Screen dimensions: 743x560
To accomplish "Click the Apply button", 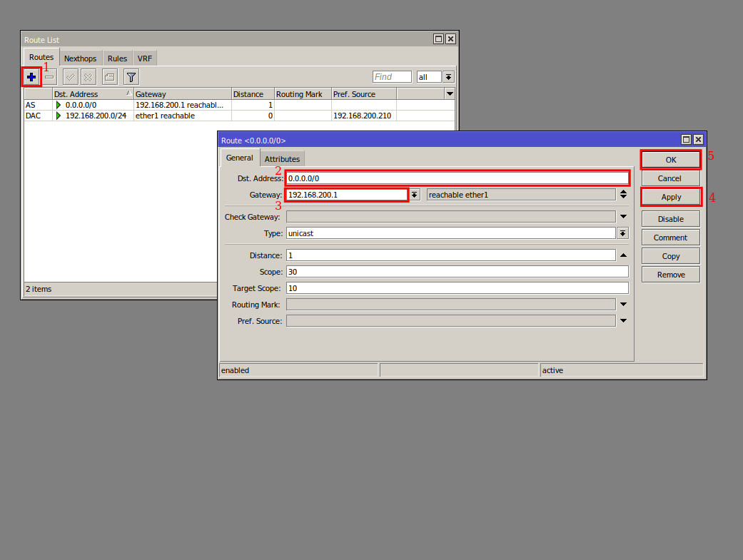I will coord(670,196).
